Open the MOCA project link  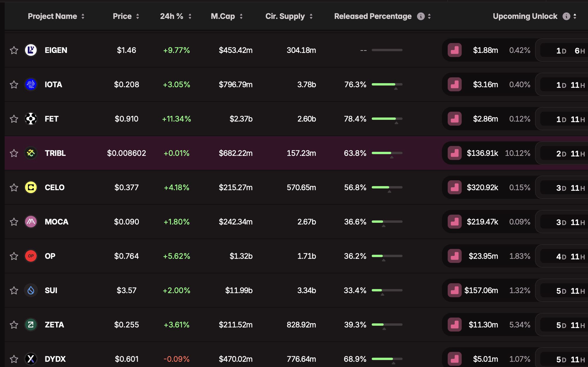(56, 222)
